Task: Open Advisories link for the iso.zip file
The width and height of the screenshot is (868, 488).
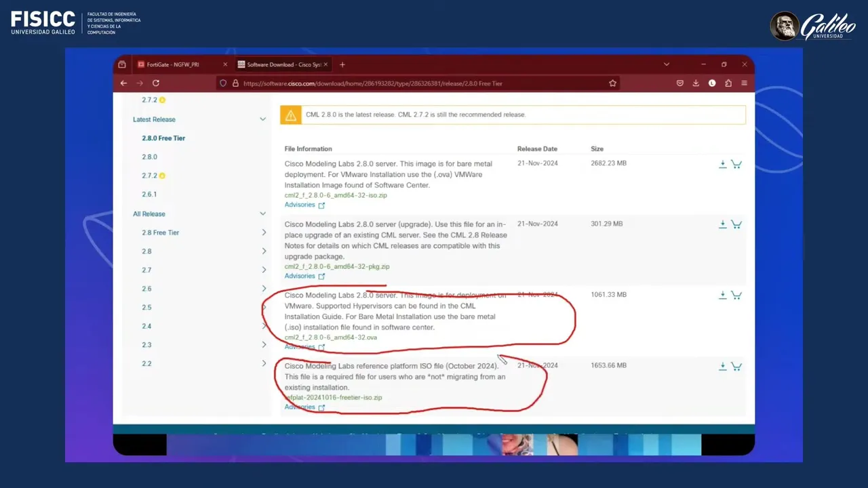Action: pyautogui.click(x=304, y=205)
